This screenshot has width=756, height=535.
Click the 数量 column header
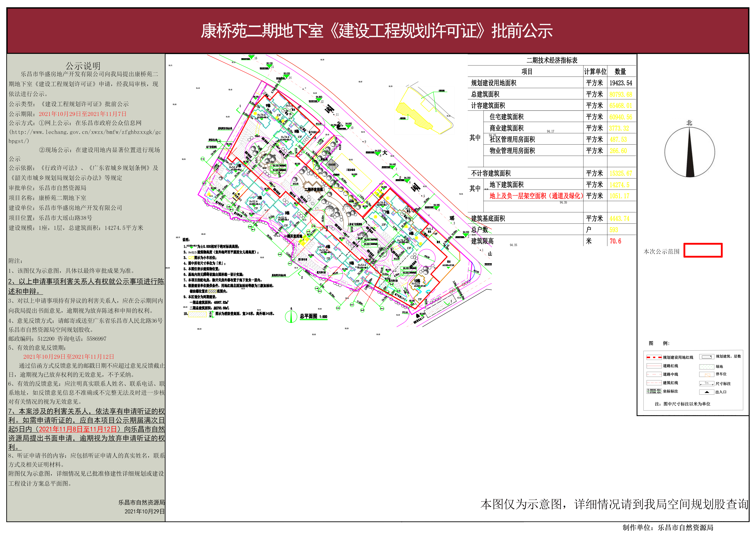pyautogui.click(x=620, y=71)
